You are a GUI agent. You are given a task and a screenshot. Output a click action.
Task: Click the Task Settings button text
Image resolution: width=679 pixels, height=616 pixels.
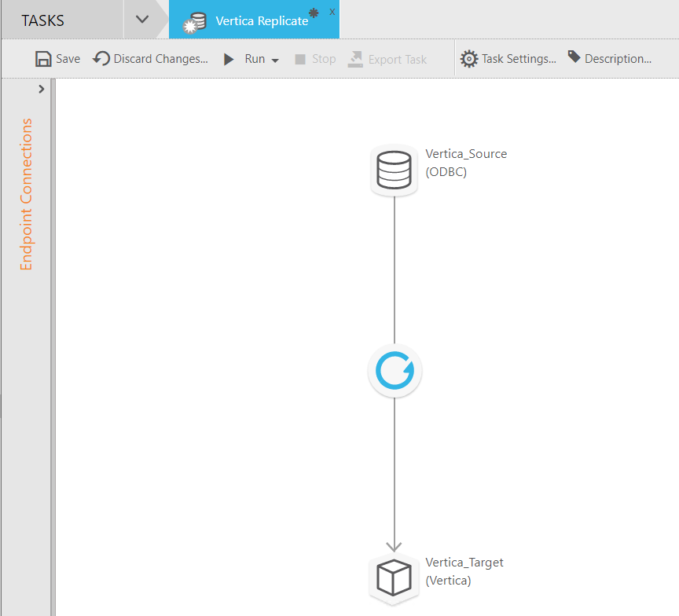(x=520, y=58)
